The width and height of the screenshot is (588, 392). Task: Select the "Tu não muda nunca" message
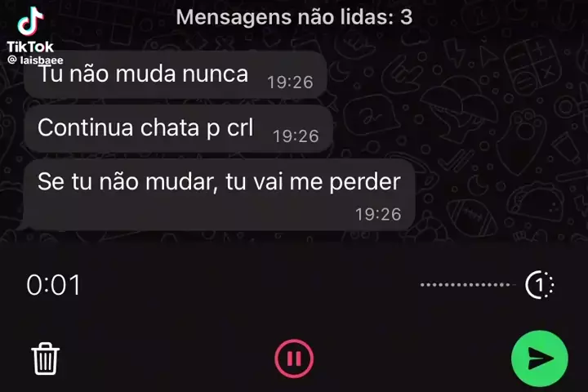coord(175,75)
